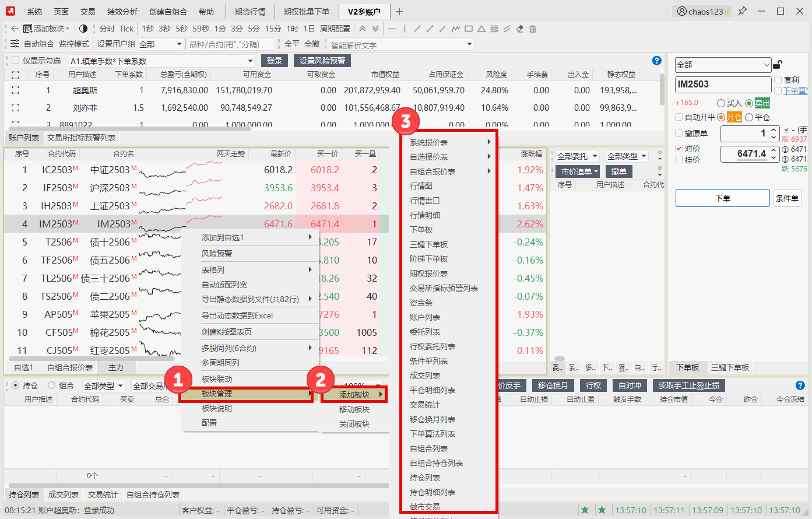Select the 组合 radio button

pyautogui.click(x=51, y=385)
